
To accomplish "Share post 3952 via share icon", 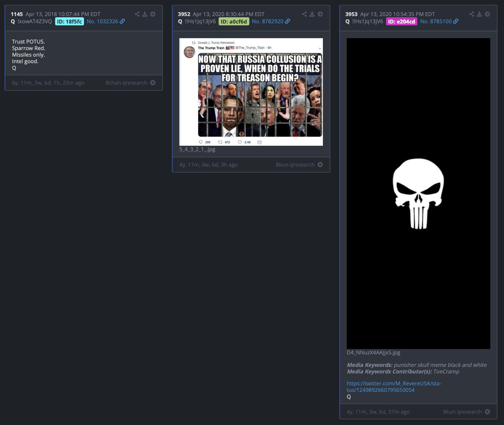I will (x=304, y=14).
